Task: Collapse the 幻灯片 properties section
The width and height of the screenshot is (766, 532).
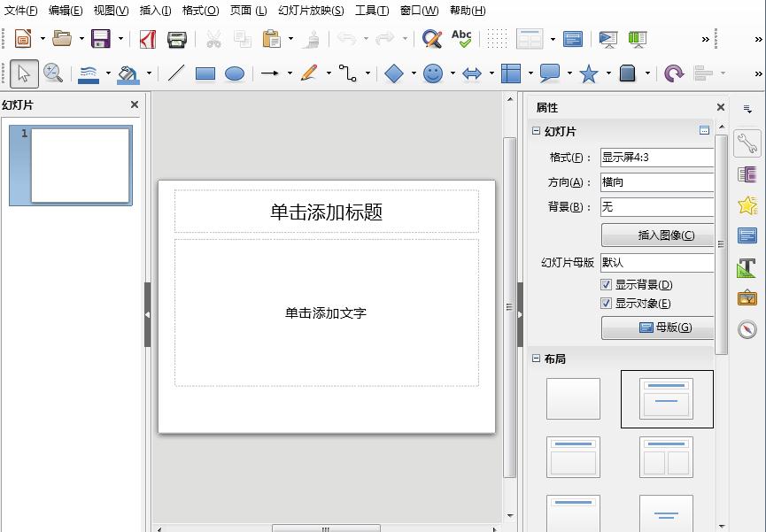Action: [536, 131]
